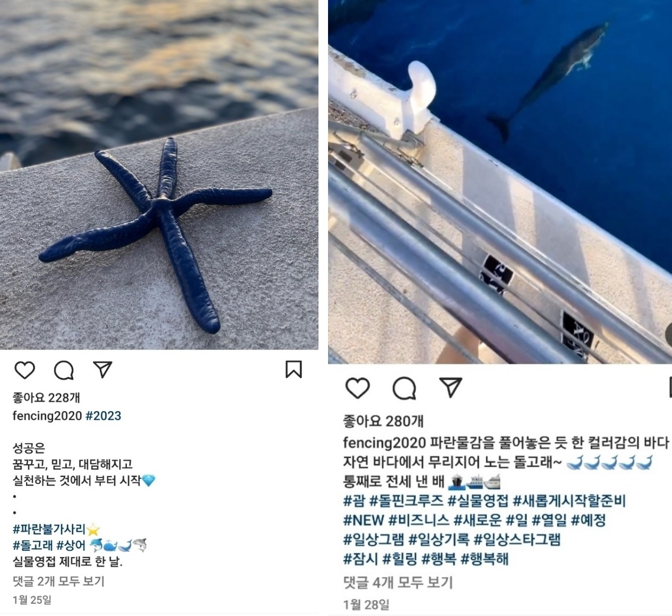Screen dimensions: 672x616
Task: Show the 228 likes list (좋아요 228개)
Action: 46,398
